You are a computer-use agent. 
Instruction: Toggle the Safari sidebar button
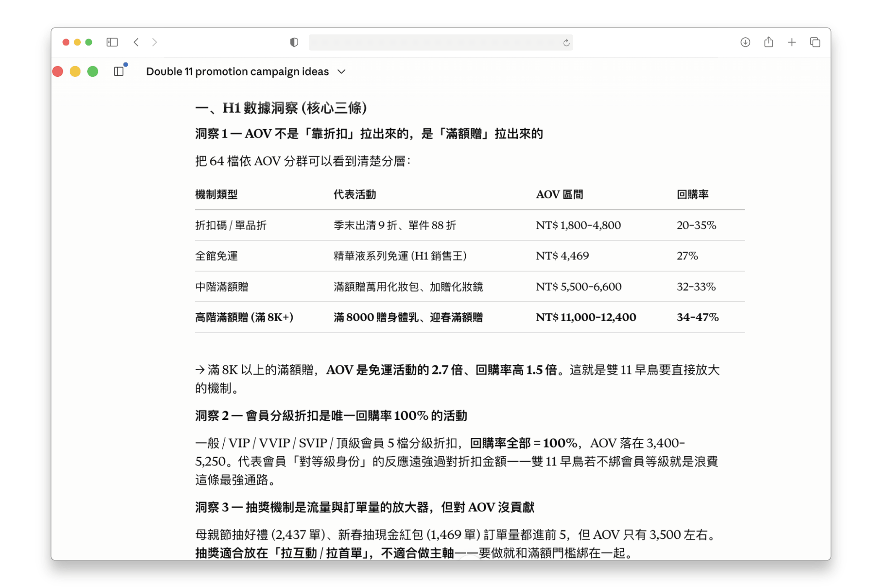pyautogui.click(x=112, y=42)
